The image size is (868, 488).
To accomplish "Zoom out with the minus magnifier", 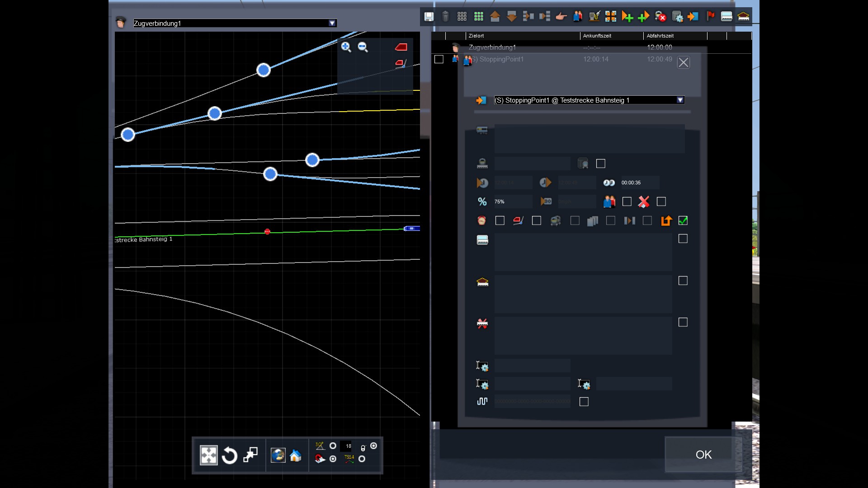I will (363, 47).
